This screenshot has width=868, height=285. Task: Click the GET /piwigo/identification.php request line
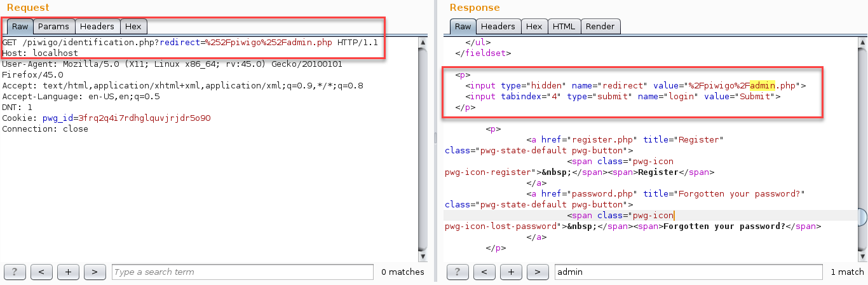[190, 43]
